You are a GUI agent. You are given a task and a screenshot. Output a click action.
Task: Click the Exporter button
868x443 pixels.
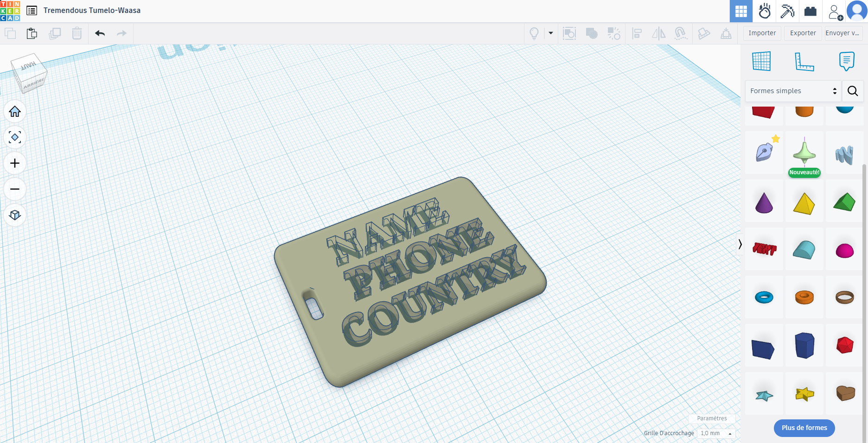803,33
